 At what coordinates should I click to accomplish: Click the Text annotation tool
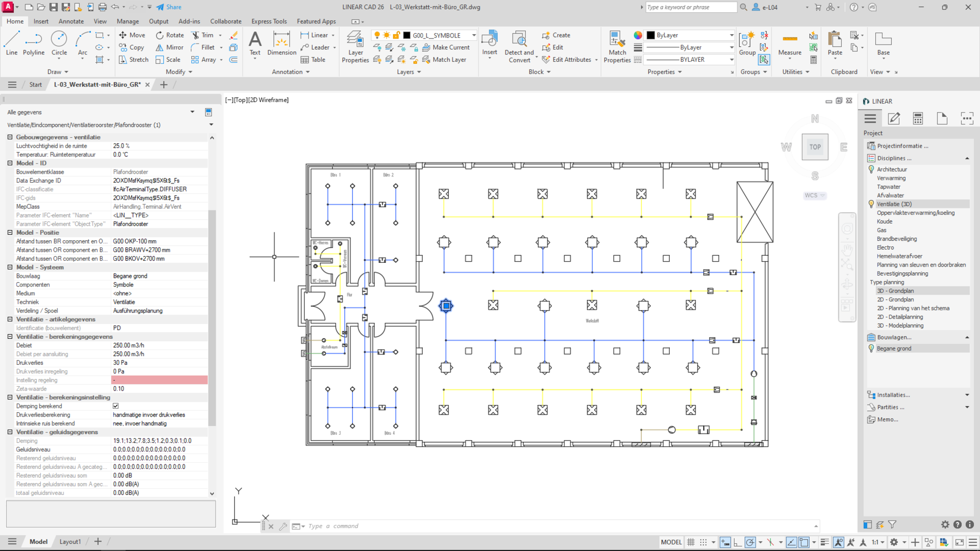255,44
